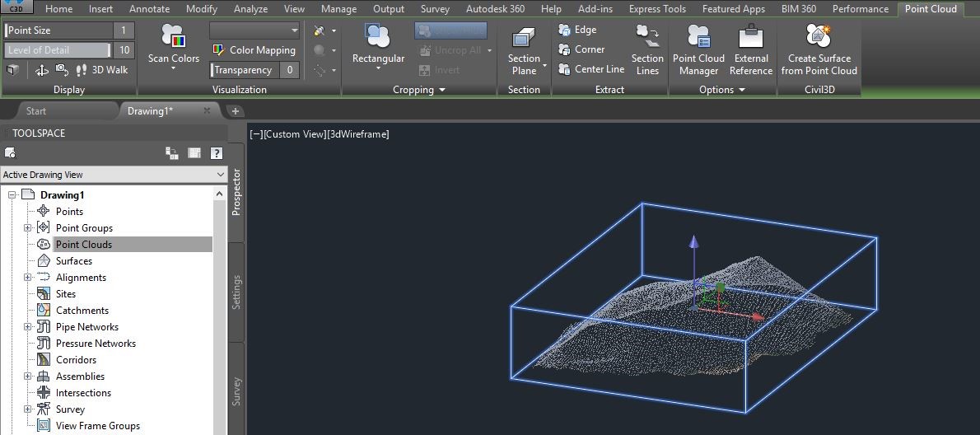The image size is (980, 435).
Task: Toggle the bounding box display icon
Action: click(13, 70)
